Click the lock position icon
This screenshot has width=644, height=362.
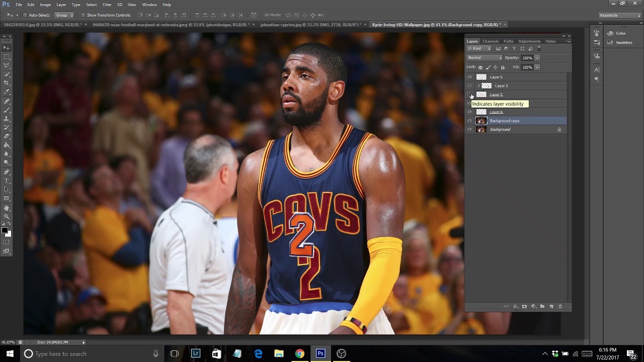pos(495,67)
